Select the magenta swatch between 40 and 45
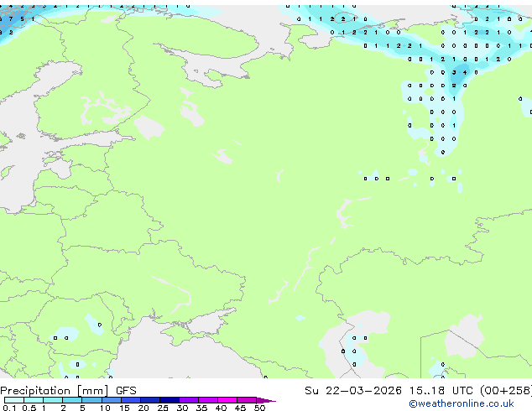This screenshot has width=532, height=411. (227, 400)
